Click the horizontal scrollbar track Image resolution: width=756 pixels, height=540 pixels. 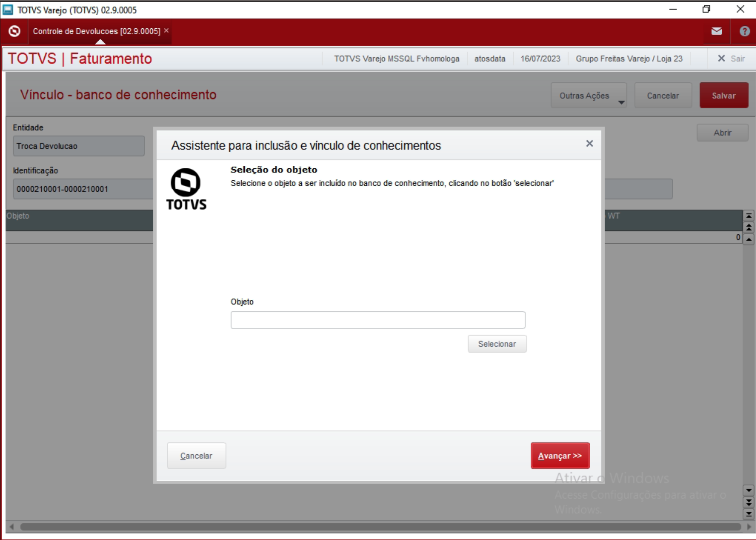[x=380, y=527]
